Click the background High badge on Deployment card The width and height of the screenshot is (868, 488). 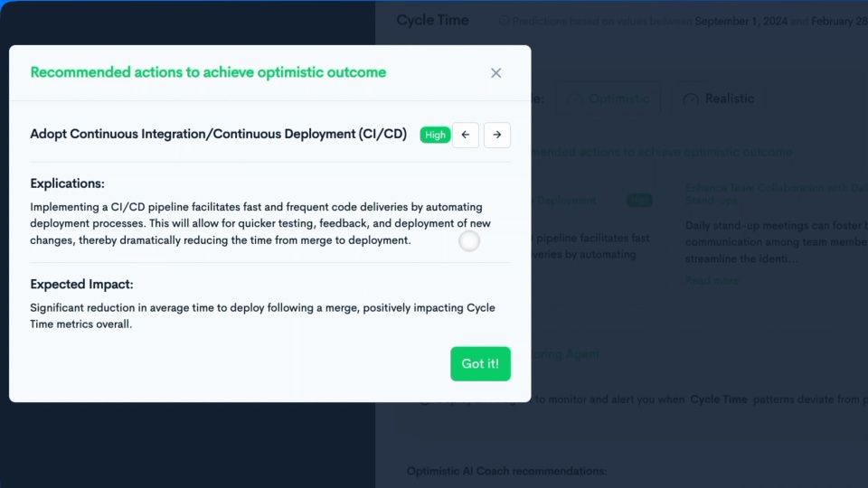point(639,201)
